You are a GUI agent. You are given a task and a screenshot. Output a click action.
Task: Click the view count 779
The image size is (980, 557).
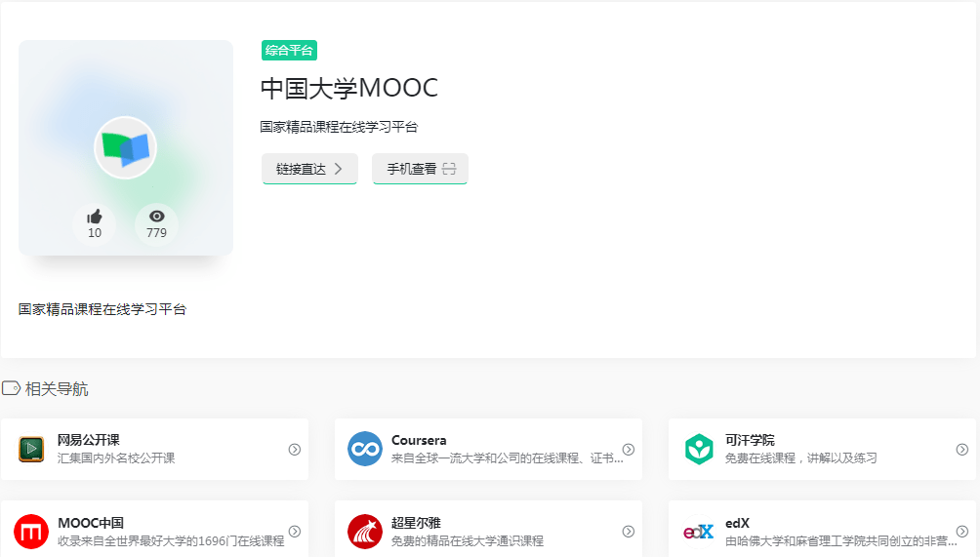[x=157, y=233]
